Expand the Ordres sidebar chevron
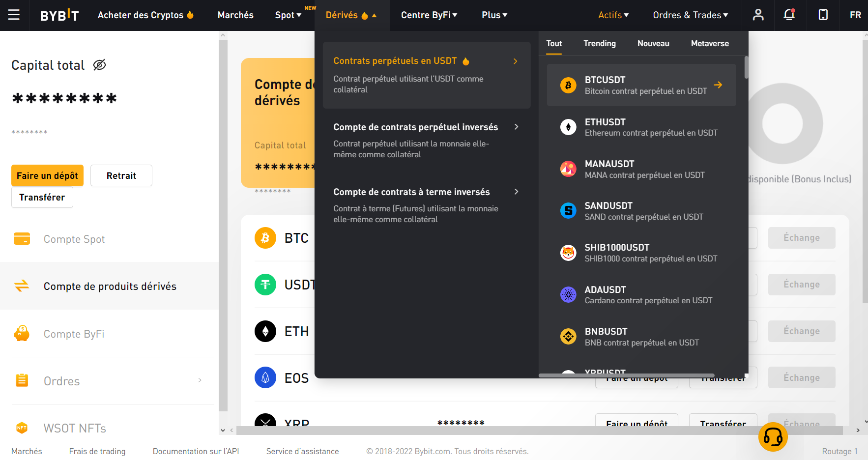 200,380
